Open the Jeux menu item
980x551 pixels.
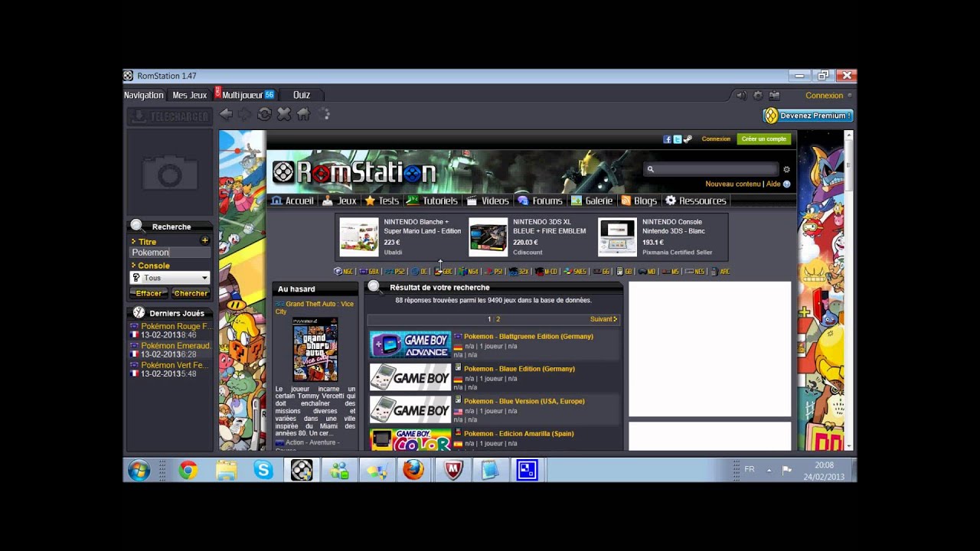[339, 201]
